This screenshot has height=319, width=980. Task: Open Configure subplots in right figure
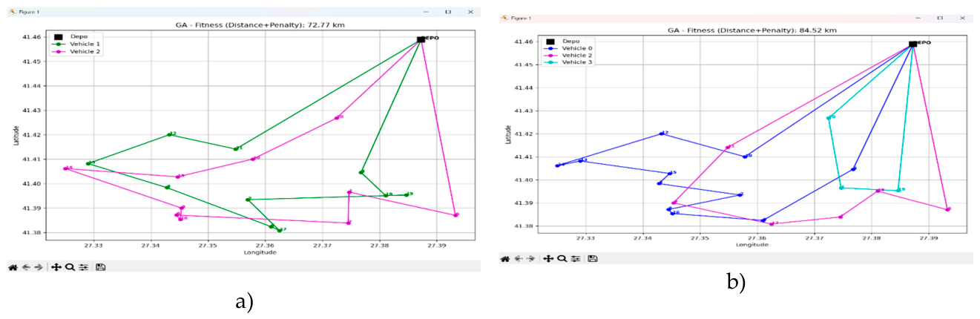575,258
